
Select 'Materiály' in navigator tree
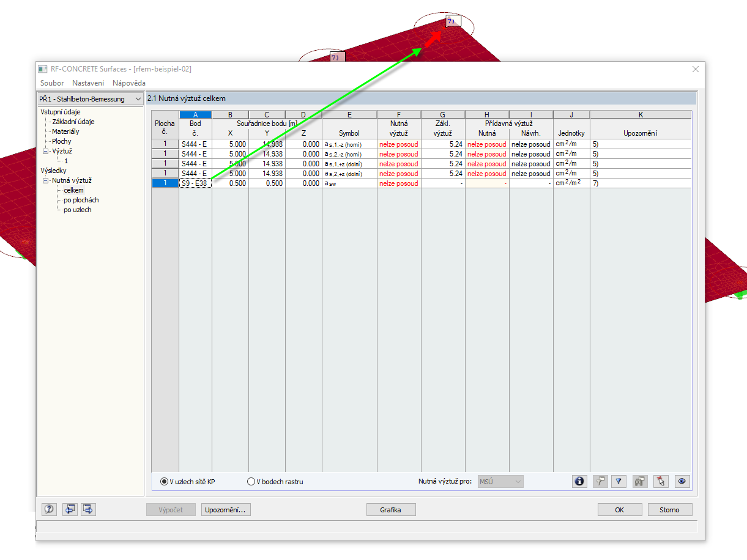pos(65,131)
